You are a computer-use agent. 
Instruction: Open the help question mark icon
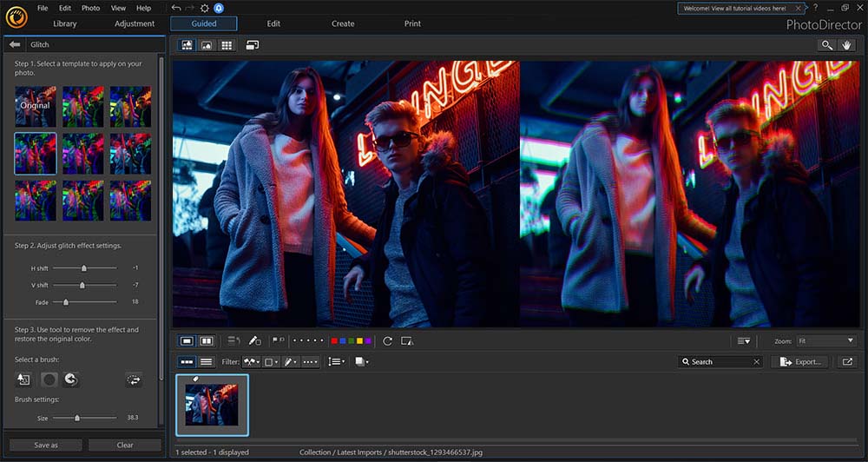(815, 8)
